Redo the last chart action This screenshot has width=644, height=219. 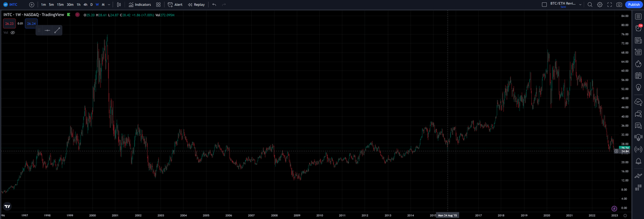224,4
